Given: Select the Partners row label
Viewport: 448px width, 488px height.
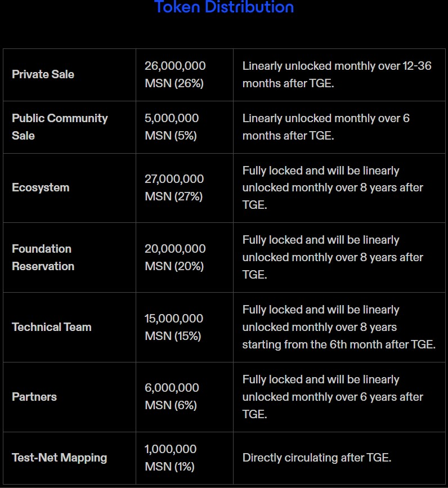Looking at the screenshot, I should (x=34, y=397).
